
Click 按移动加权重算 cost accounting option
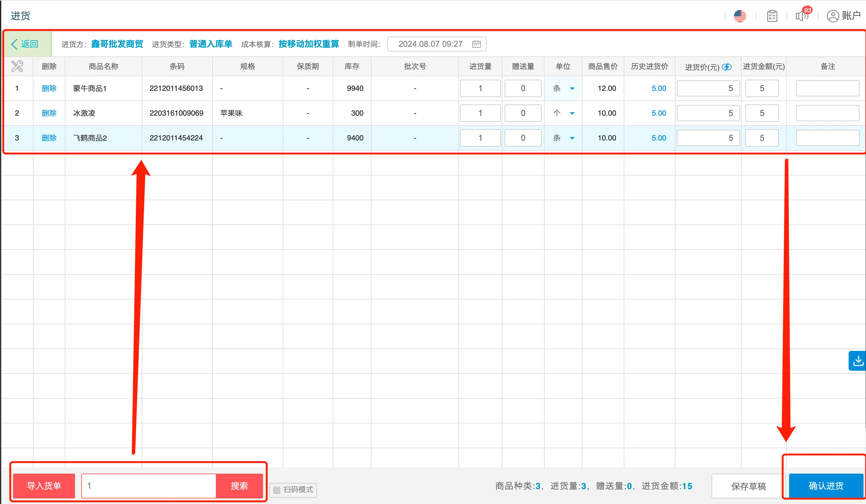pyautogui.click(x=308, y=44)
